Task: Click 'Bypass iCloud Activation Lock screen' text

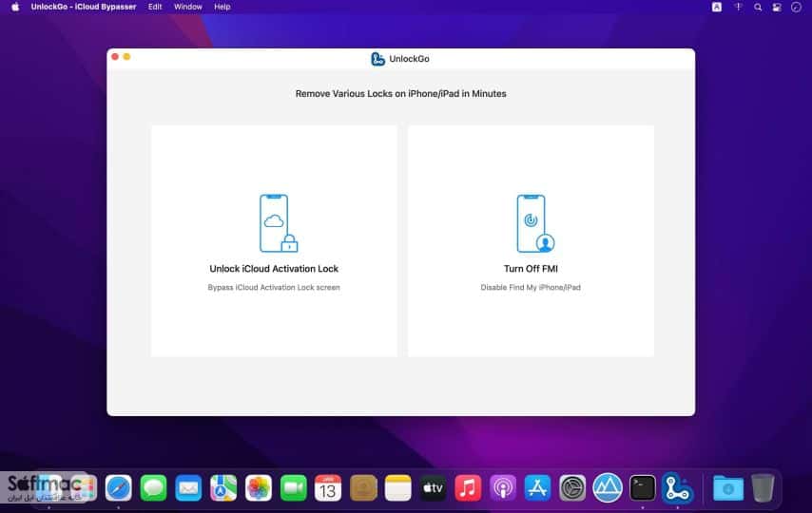Action: [274, 287]
